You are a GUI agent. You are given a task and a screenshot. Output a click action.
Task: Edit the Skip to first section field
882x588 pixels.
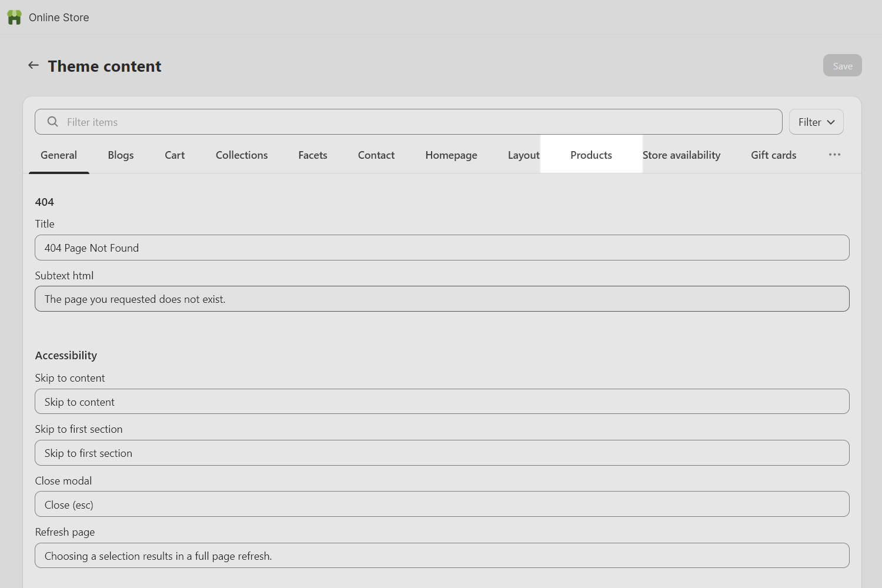pos(442,453)
